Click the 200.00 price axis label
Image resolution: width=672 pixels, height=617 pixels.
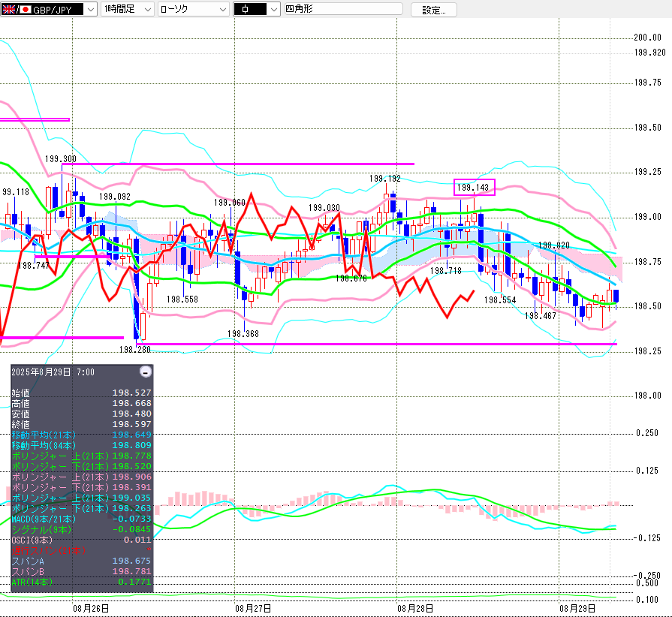tap(647, 38)
